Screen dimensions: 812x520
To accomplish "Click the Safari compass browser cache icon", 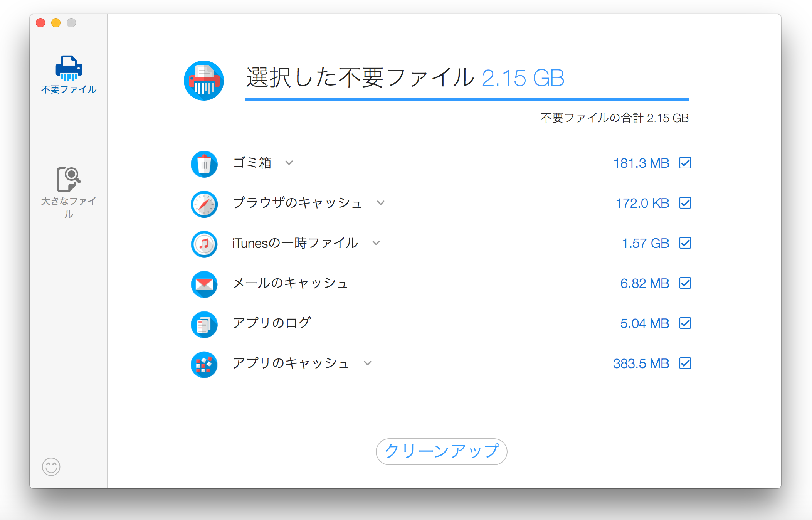I will 204,204.
